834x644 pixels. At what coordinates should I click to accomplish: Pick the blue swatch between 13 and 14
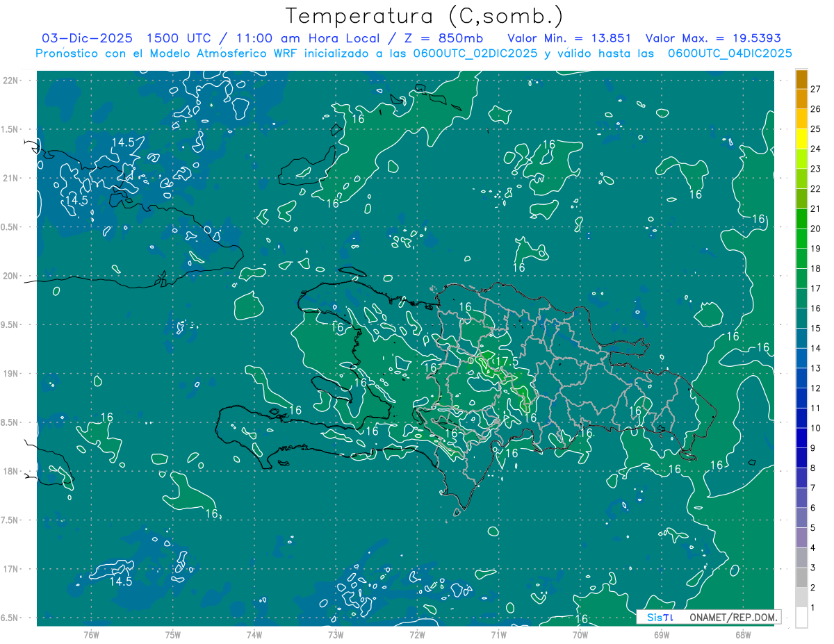tap(801, 358)
